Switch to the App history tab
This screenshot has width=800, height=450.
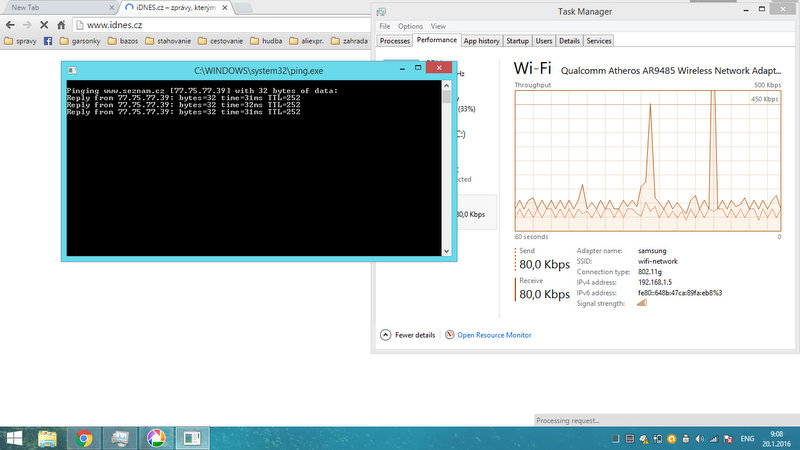[481, 41]
